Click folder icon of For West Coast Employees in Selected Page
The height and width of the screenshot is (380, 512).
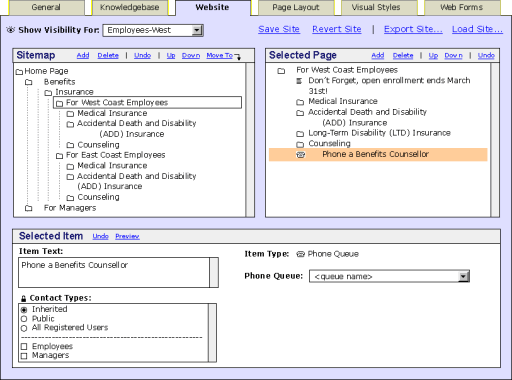click(281, 71)
